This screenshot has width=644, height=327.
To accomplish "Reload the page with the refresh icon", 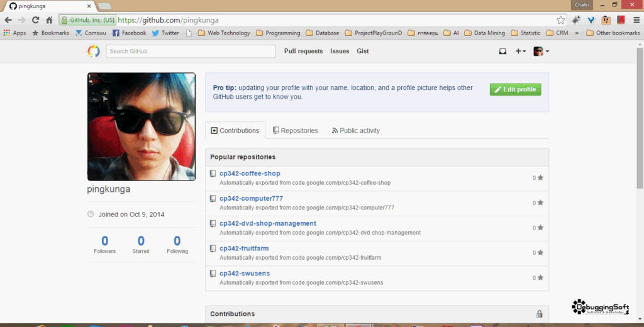I will [x=35, y=19].
